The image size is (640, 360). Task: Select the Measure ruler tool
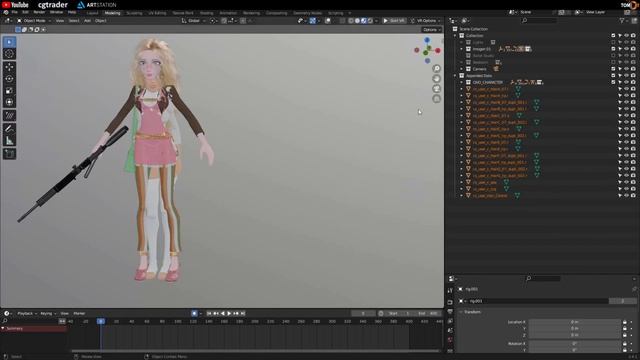pos(9,141)
